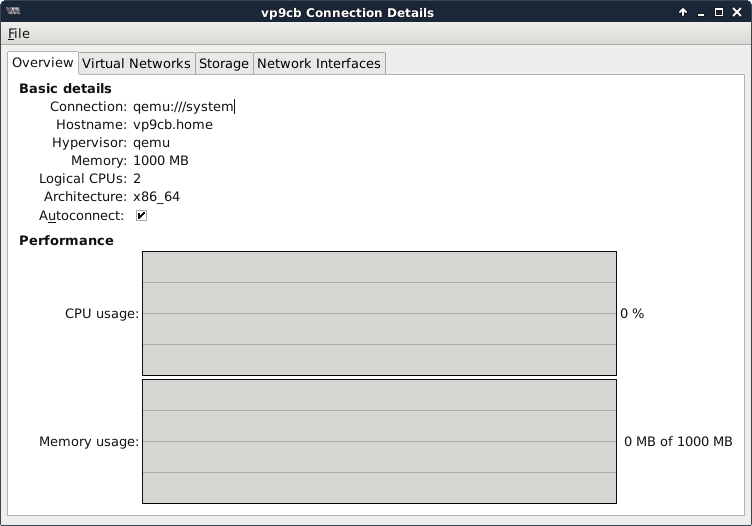Click the vp9cb.home hostname value
The width and height of the screenshot is (752, 526).
coord(172,125)
